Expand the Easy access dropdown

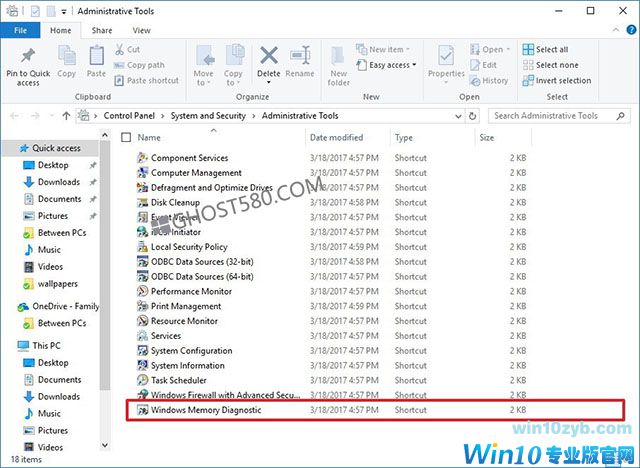[x=390, y=65]
